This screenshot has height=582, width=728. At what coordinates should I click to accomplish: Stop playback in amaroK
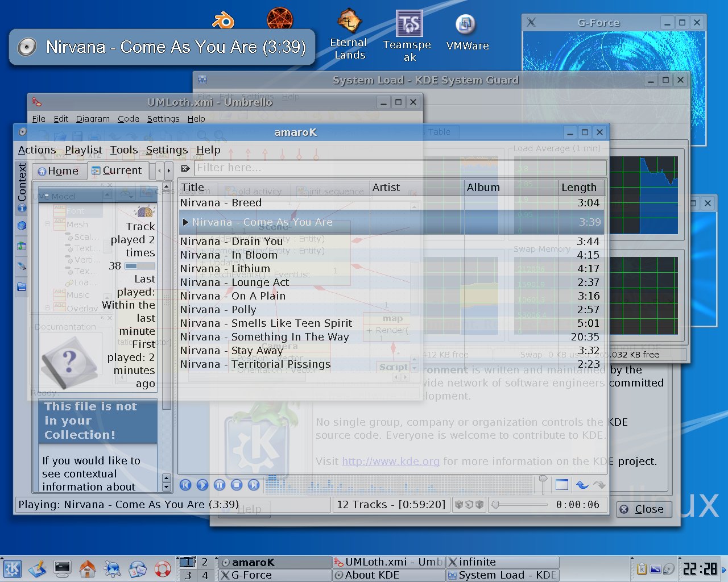pyautogui.click(x=237, y=485)
